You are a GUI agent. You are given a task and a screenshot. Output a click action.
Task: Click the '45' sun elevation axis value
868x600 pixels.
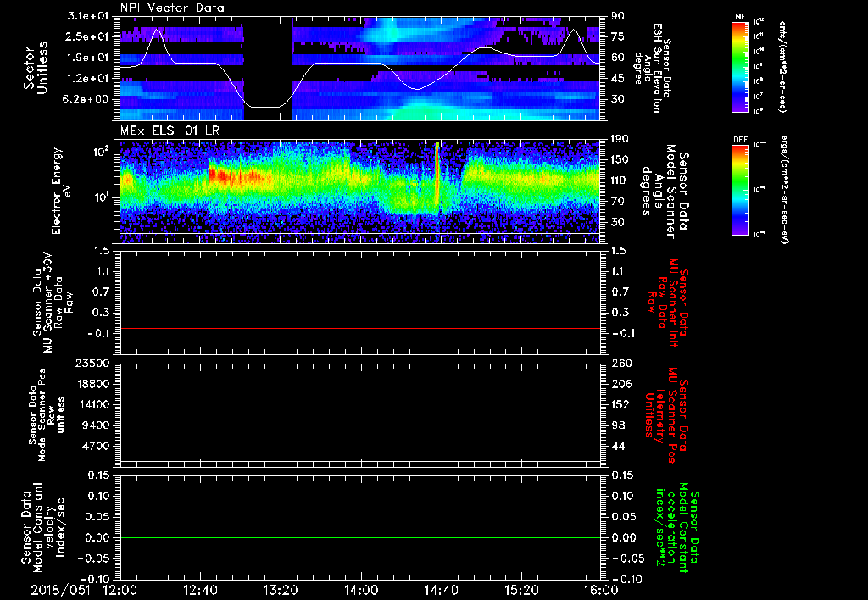tap(618, 79)
